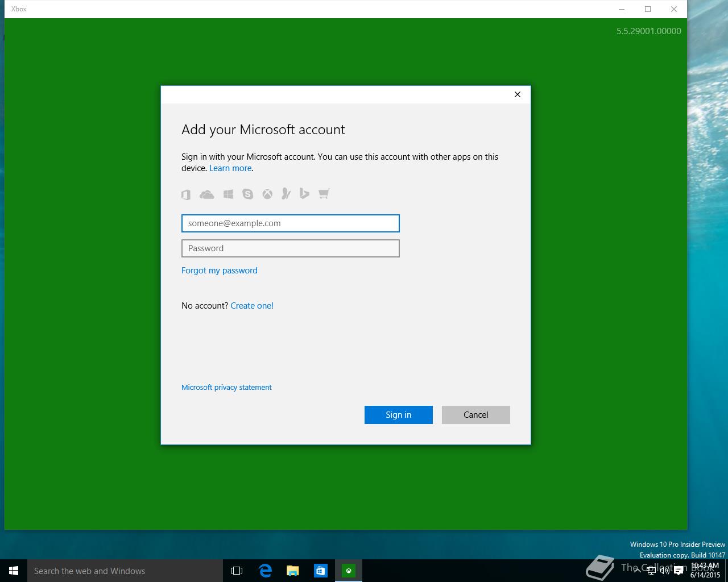Click the Create one! link
This screenshot has width=728, height=582.
(252, 306)
